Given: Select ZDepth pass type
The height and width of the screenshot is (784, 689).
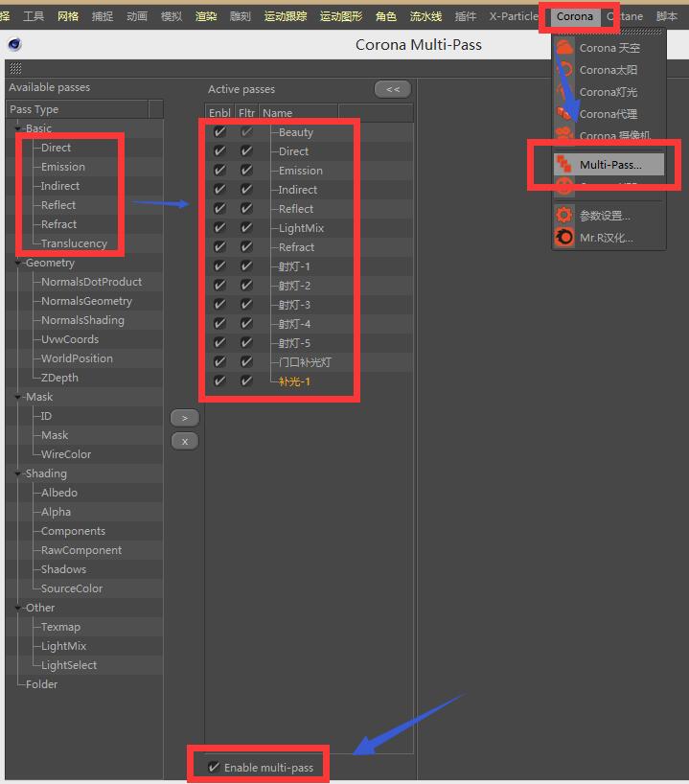Looking at the screenshot, I should click(59, 378).
